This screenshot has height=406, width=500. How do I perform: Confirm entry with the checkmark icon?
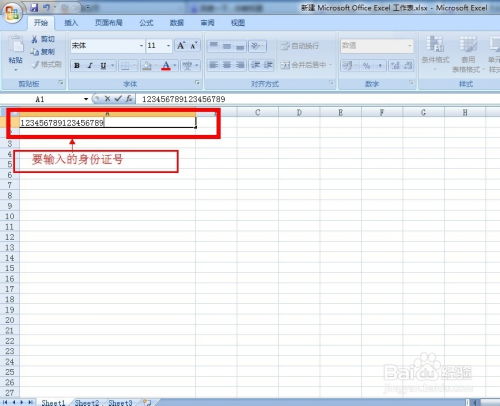[x=118, y=99]
